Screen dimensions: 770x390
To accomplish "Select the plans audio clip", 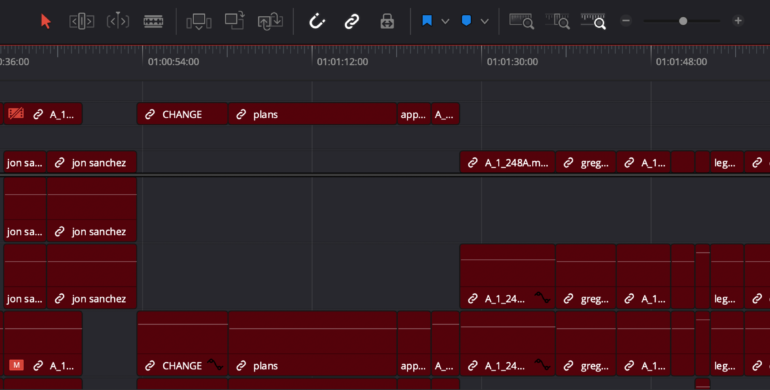I will (312, 343).
